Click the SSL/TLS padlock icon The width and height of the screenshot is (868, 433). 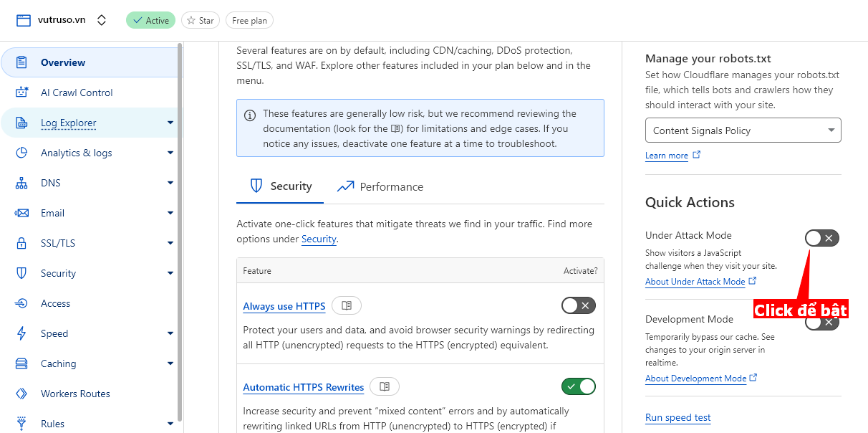coord(21,243)
